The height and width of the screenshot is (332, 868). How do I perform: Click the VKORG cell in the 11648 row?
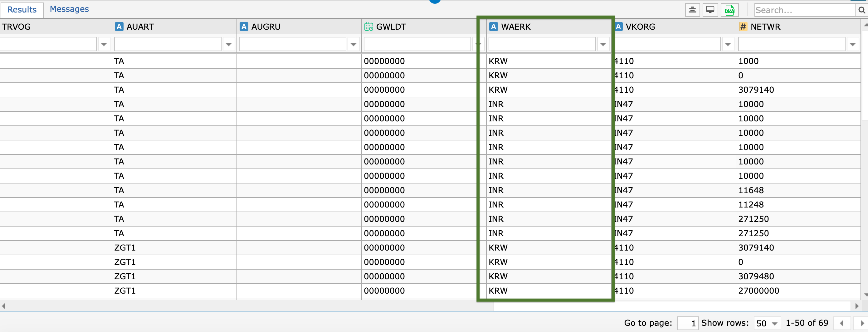click(675, 190)
